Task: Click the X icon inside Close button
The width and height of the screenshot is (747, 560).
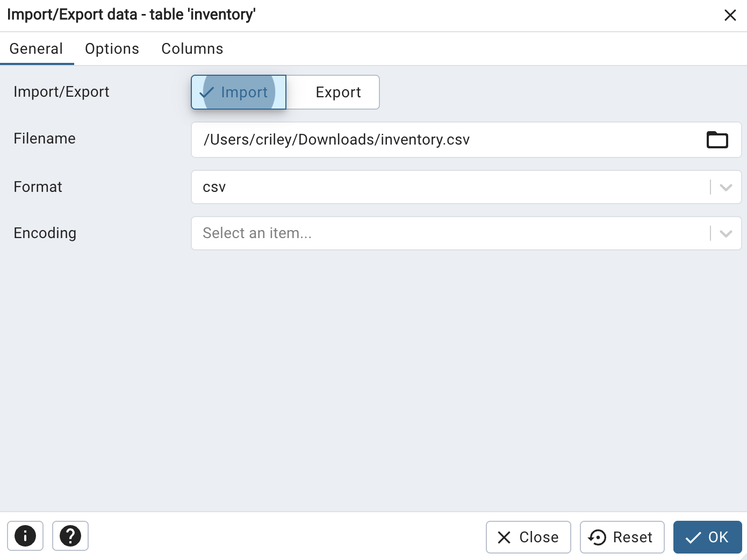Action: (504, 537)
